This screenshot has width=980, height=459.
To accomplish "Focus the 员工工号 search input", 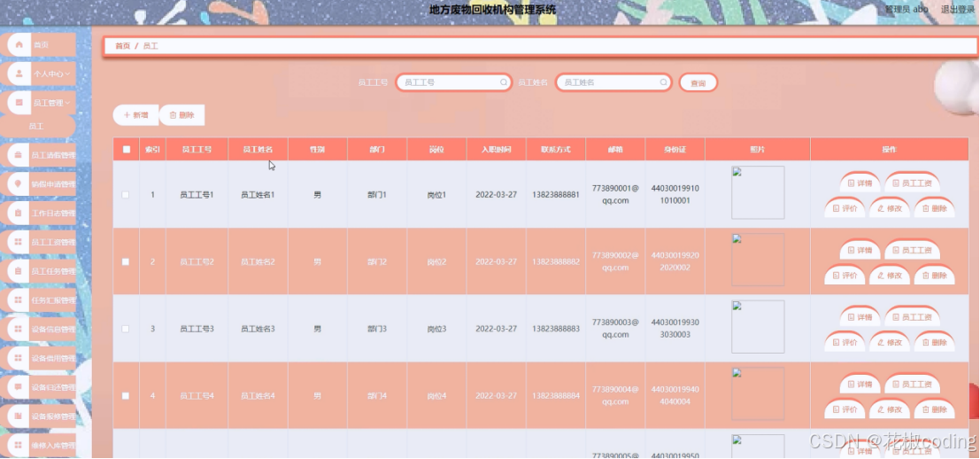I will click(453, 82).
